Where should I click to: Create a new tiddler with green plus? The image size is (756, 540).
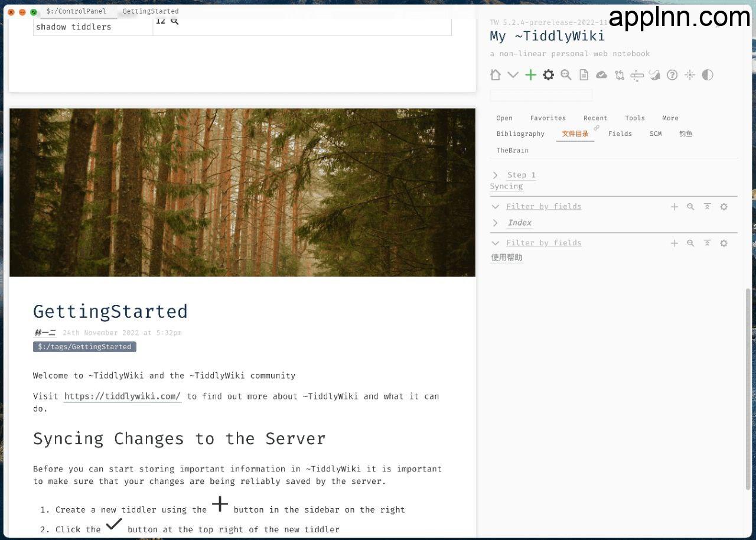point(530,75)
